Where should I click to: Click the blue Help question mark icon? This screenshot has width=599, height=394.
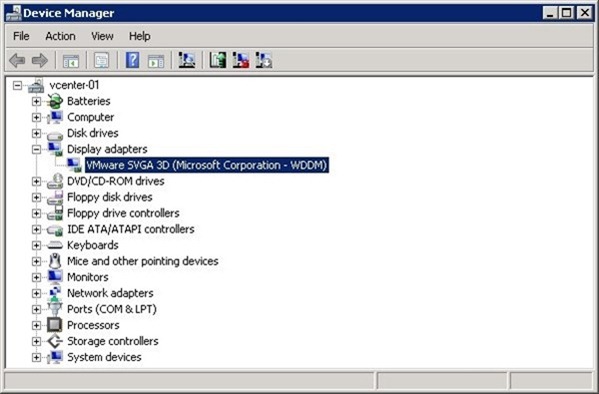tap(133, 60)
